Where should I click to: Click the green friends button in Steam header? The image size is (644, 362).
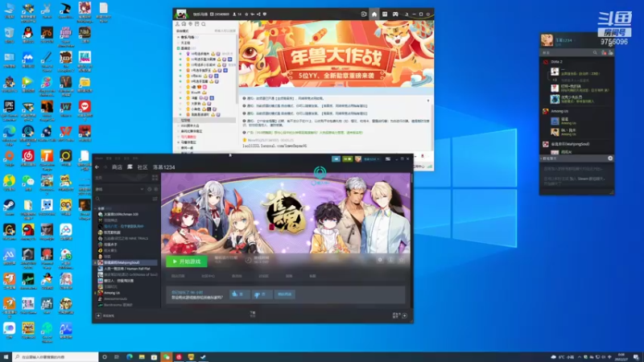pyautogui.click(x=348, y=158)
